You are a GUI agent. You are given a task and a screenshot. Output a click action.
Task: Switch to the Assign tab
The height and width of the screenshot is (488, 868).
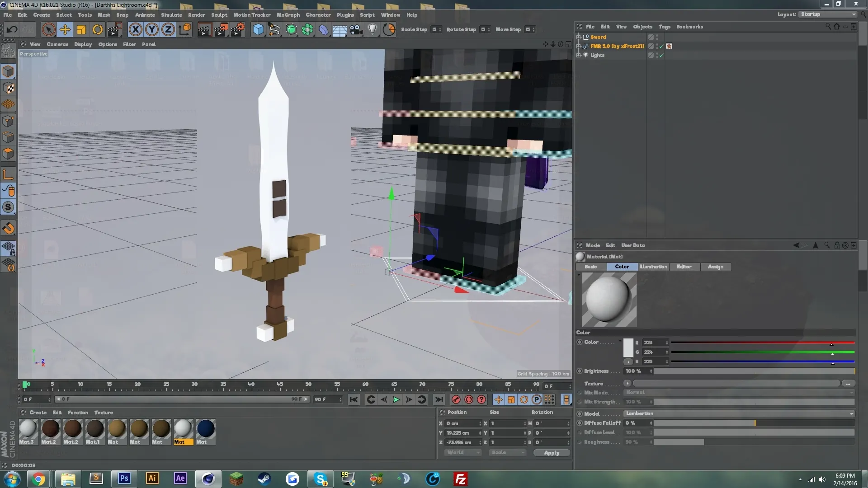715,267
